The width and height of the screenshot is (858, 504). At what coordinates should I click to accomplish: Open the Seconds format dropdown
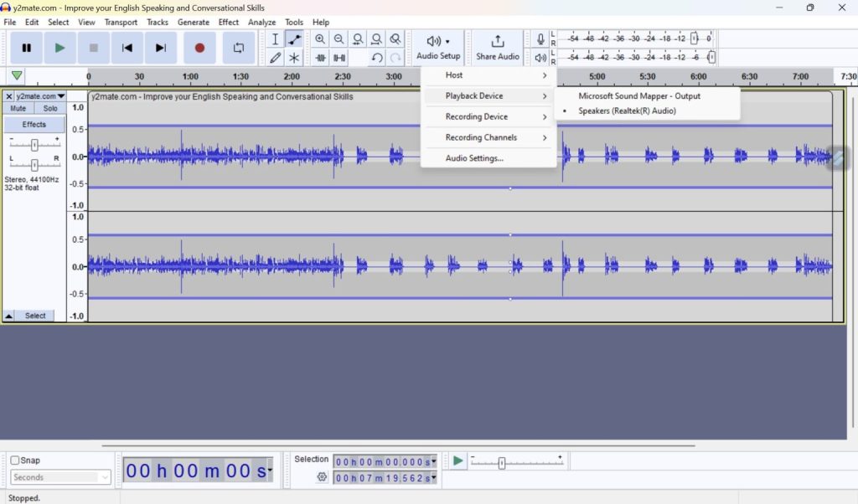(59, 476)
